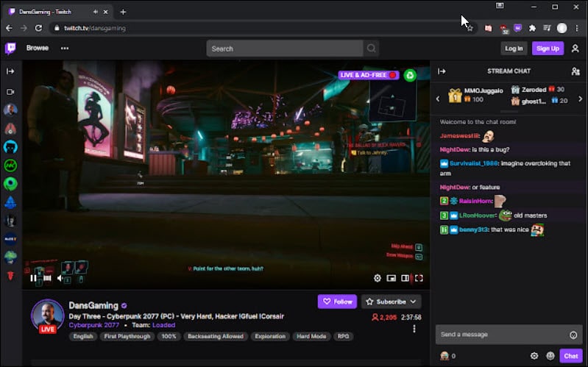This screenshot has height=367, width=588.
Task: Open the Subscribe dropdown
Action: 391,302
